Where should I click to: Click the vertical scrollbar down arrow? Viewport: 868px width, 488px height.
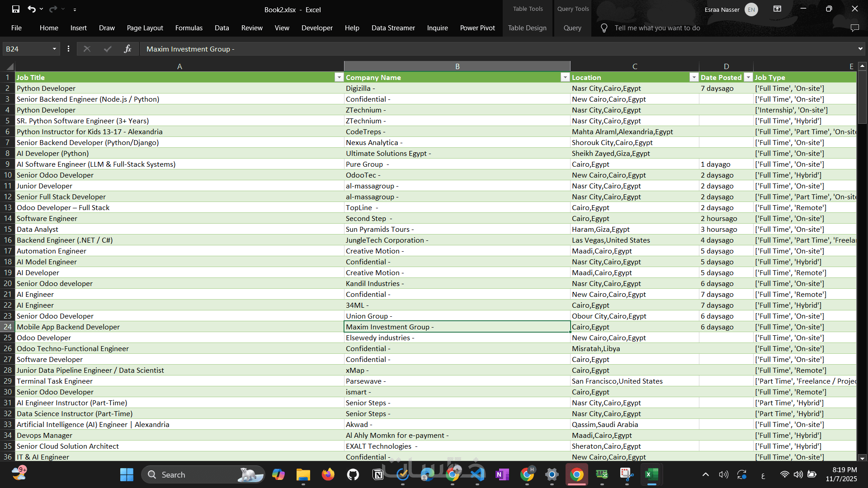pyautogui.click(x=862, y=458)
